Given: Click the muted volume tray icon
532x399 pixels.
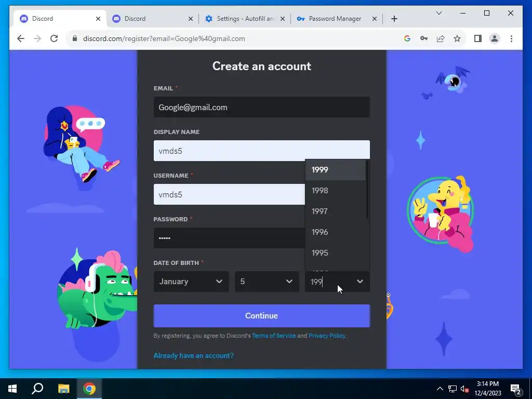Looking at the screenshot, I should pos(465,389).
